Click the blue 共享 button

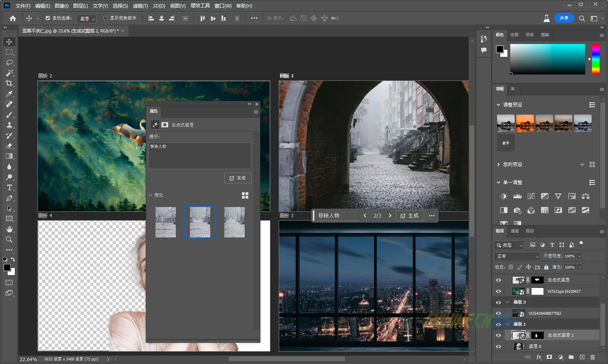tap(564, 18)
